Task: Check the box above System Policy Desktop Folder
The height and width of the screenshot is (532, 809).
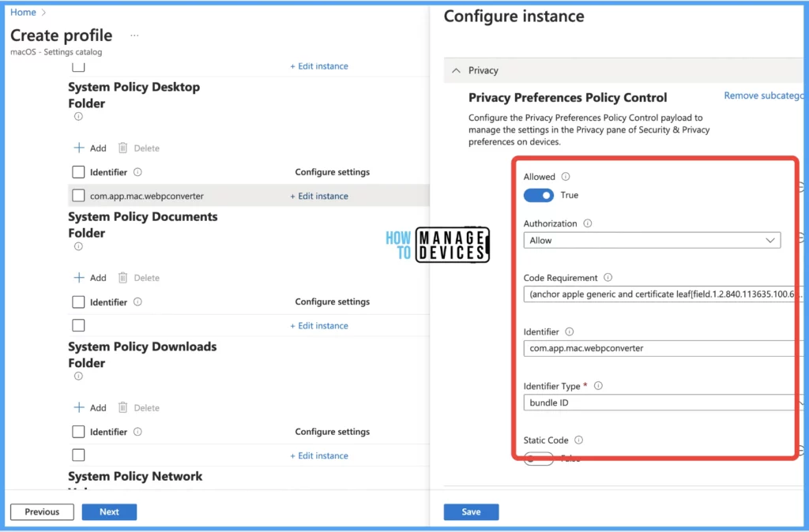Action: [78, 66]
